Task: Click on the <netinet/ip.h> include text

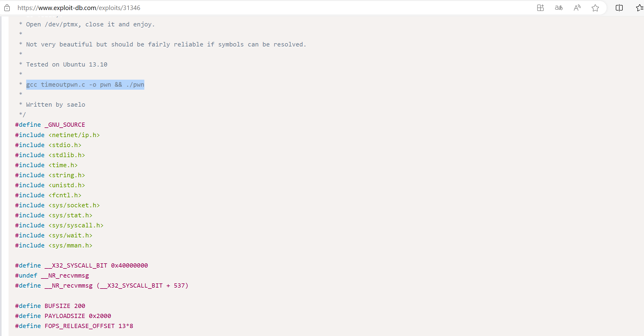Action: pos(74,135)
